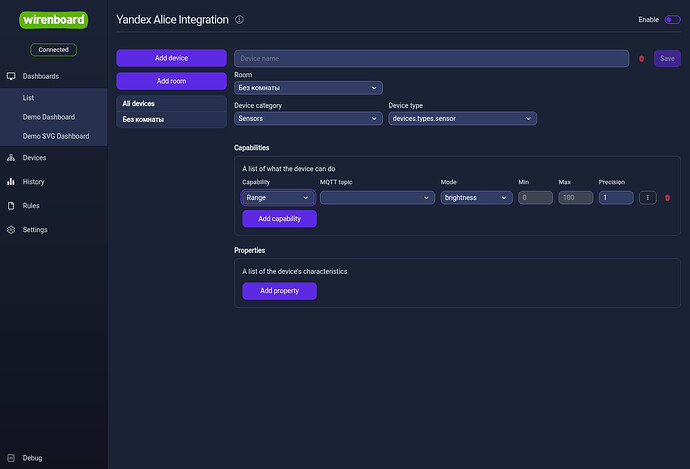The width and height of the screenshot is (690, 469).
Task: Click the info icon beside page title
Action: tap(239, 20)
